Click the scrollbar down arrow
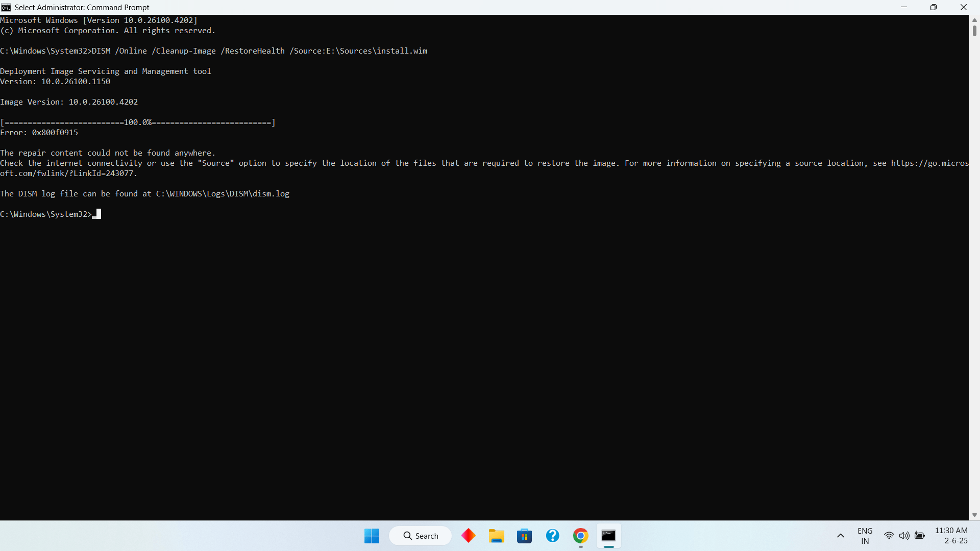 (974, 515)
